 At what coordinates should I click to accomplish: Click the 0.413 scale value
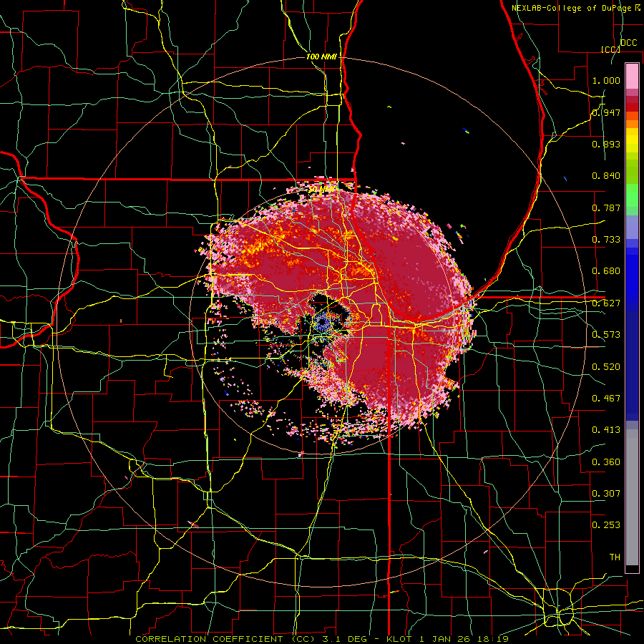pos(606,430)
